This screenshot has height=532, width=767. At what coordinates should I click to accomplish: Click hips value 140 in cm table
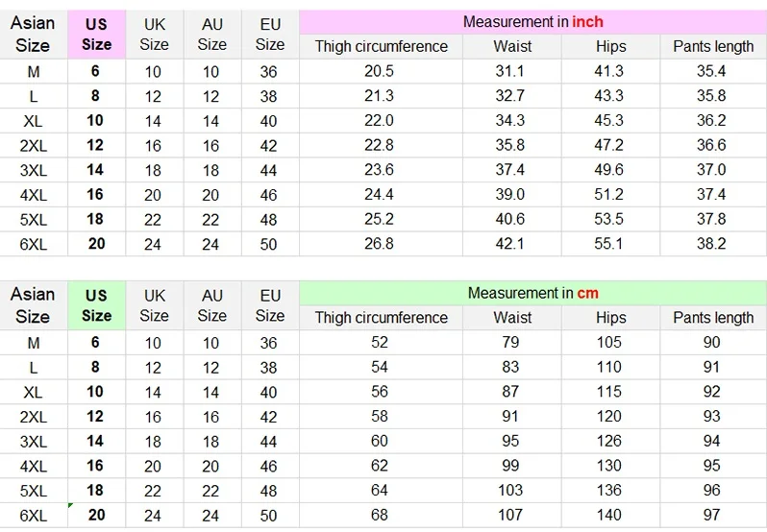click(x=609, y=516)
